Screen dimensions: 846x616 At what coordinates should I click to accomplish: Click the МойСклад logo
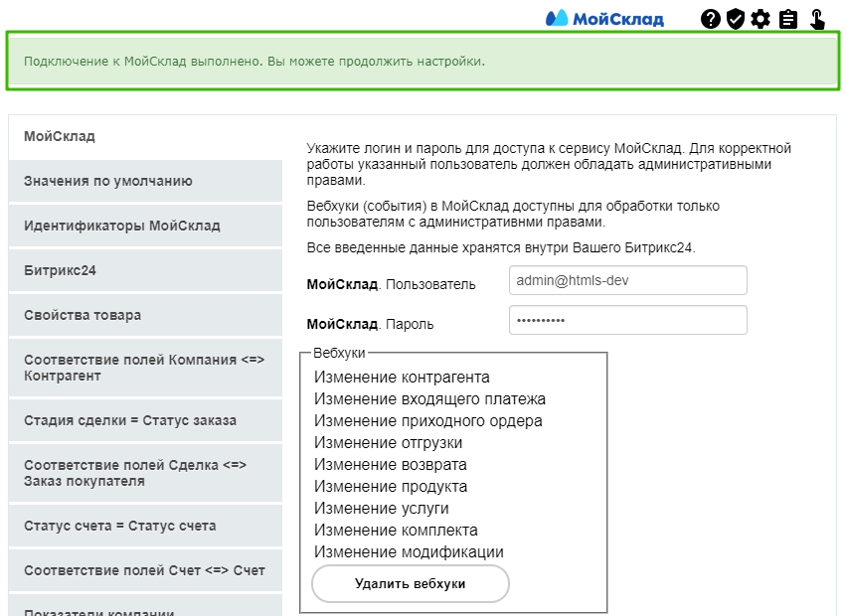click(604, 19)
